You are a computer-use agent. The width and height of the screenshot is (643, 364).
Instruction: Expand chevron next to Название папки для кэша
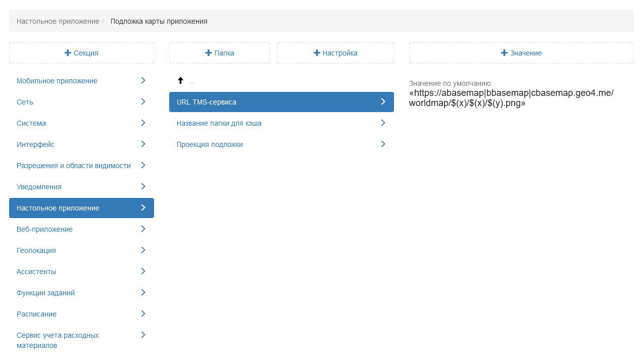tap(383, 123)
